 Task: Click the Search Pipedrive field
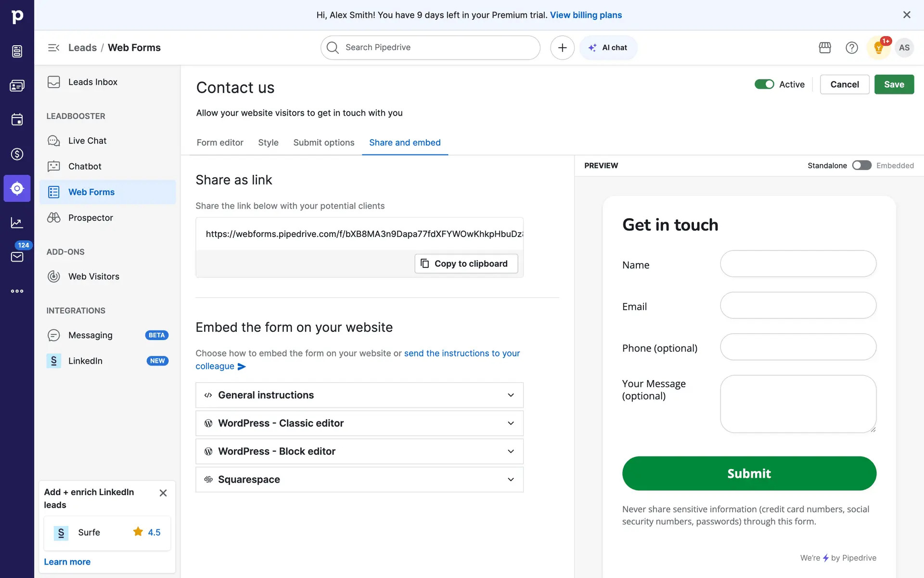pos(430,48)
